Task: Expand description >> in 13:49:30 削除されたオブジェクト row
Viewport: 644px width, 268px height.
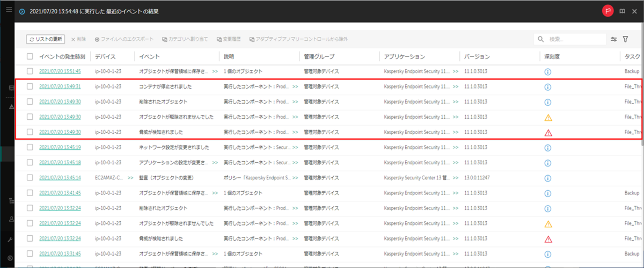Action: (295, 102)
